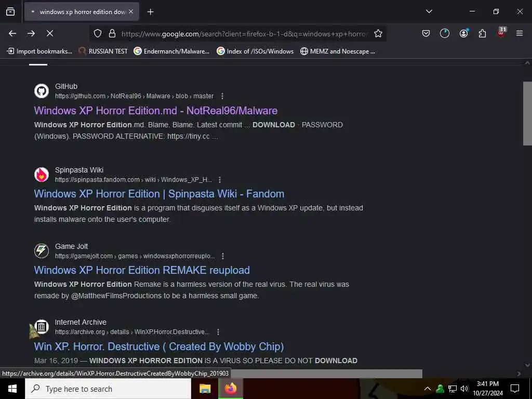Open more options for Game Jolt result

pyautogui.click(x=223, y=256)
